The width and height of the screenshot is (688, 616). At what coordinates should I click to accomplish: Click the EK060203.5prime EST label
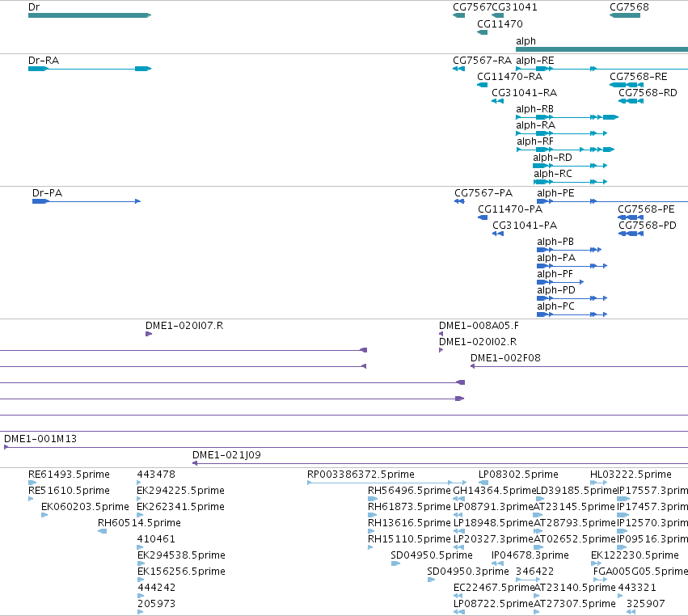[x=85, y=506]
